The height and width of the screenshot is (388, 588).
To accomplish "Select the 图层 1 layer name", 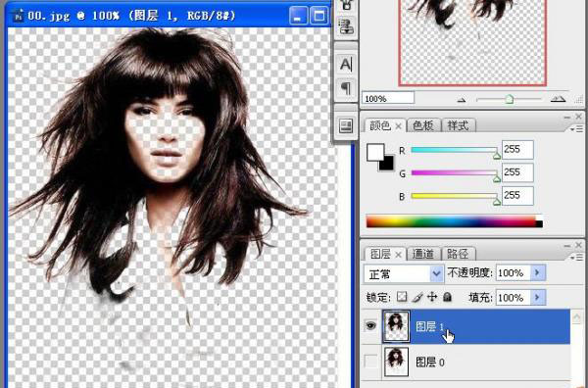I will point(430,326).
